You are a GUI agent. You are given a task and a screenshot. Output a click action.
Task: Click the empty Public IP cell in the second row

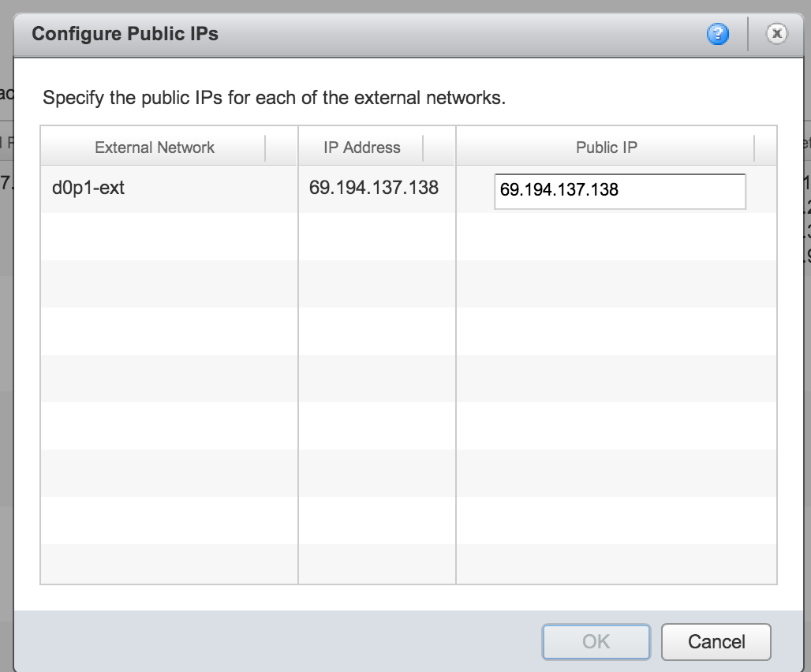point(615,237)
